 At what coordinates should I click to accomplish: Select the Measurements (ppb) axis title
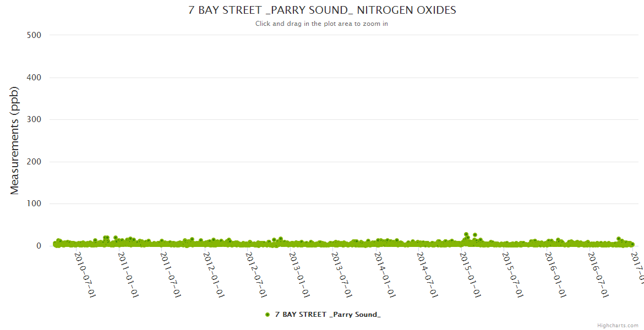15,141
